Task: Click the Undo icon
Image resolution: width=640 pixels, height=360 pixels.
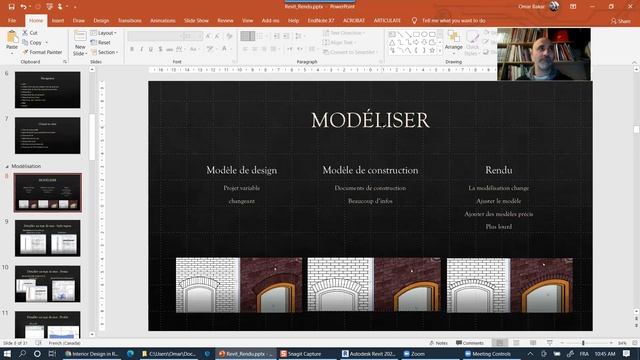Action: click(x=23, y=7)
